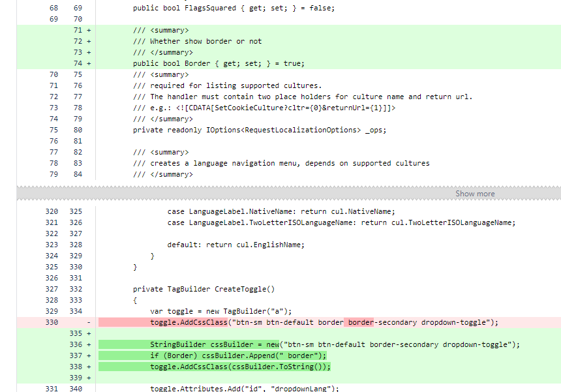Click line starting '/// The handler must contain two place holders'
The image size is (561, 392).
(x=303, y=97)
